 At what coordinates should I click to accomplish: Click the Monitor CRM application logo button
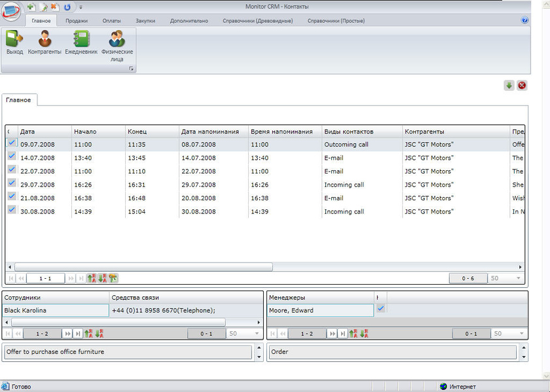click(12, 12)
